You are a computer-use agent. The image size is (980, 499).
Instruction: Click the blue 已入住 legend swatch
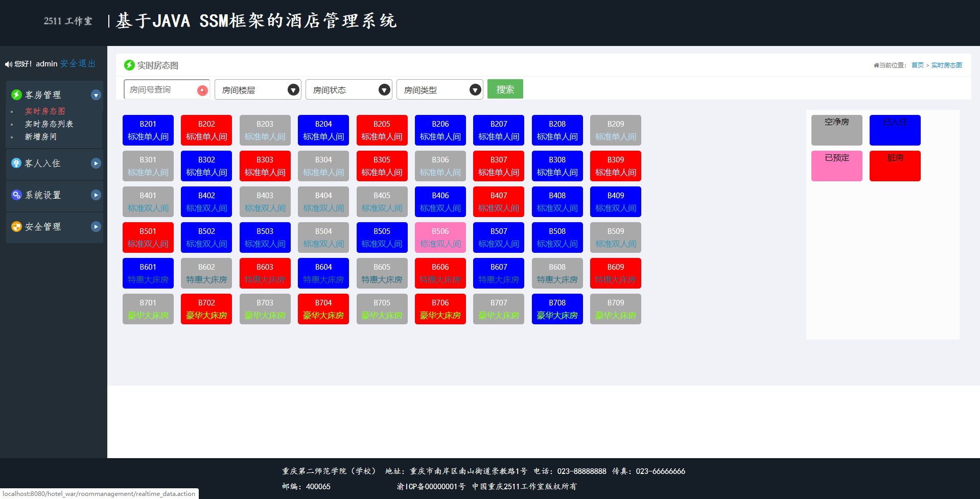pos(895,130)
